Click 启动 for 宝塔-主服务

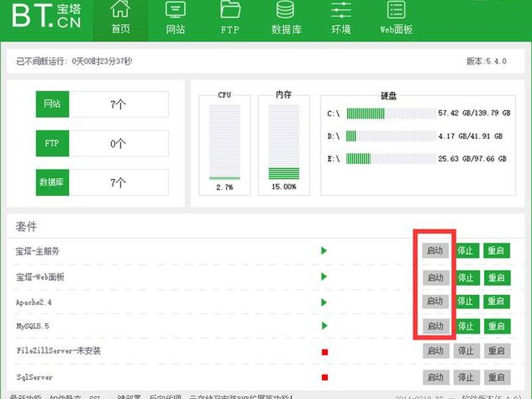coord(436,251)
